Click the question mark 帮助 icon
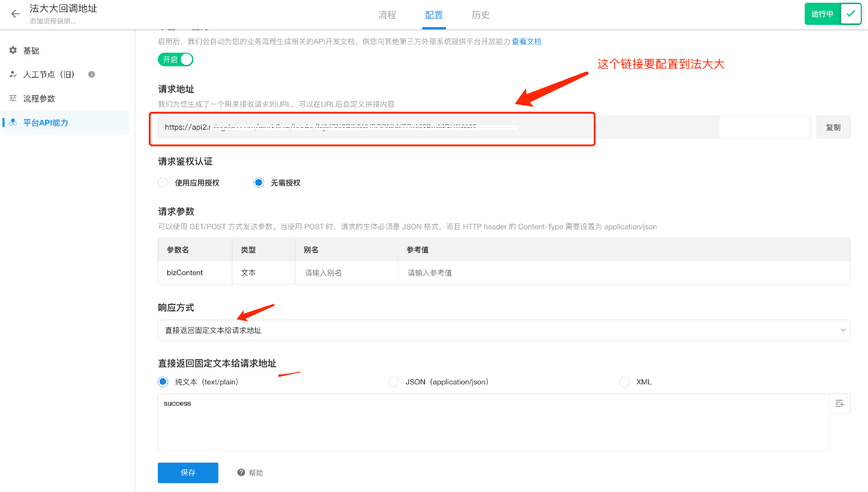This screenshot has width=868, height=492. coord(241,473)
